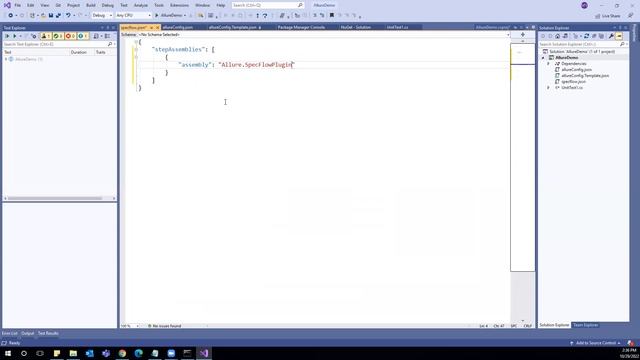Click Save All icon in toolbar
Screen dimensions: 640x360
[x=58, y=16]
